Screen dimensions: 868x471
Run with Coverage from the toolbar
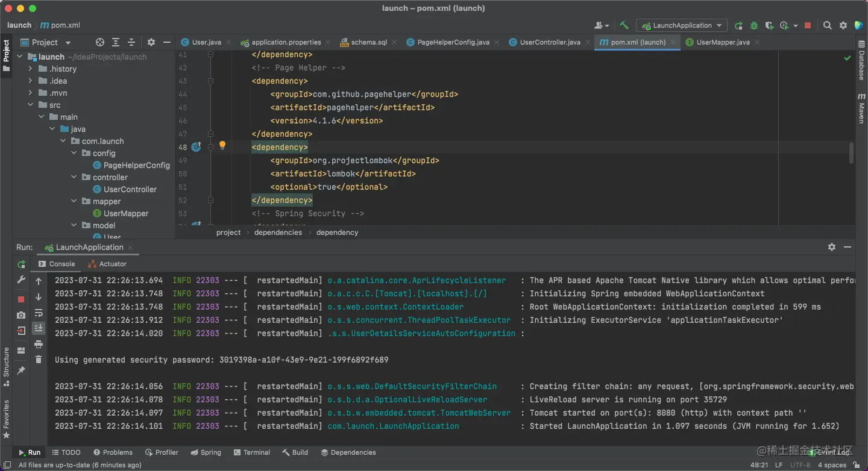coord(769,25)
